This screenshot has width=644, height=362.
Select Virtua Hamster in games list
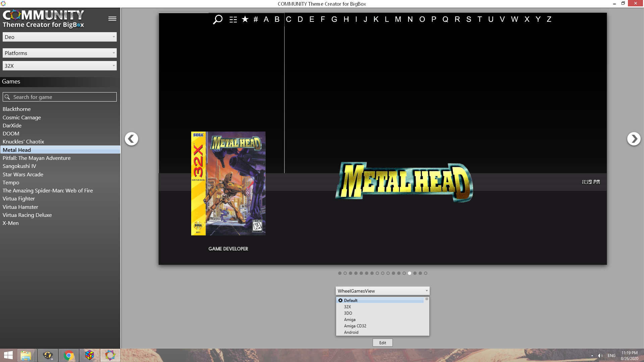click(60, 207)
